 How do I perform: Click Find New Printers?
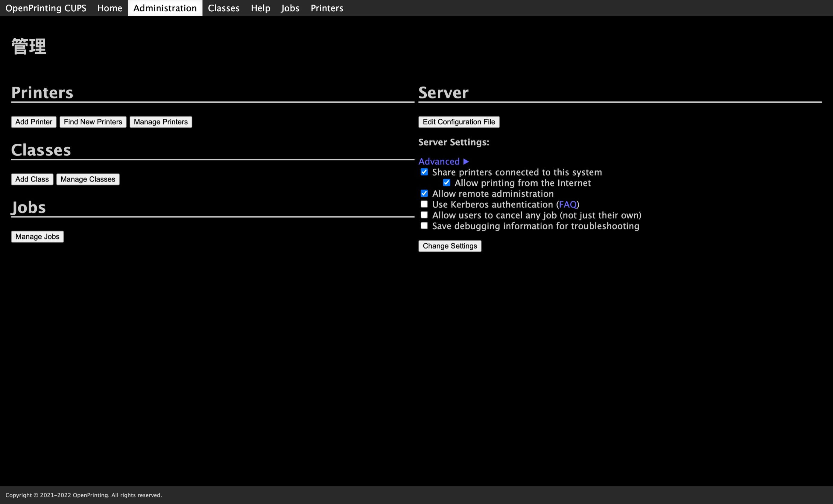93,122
